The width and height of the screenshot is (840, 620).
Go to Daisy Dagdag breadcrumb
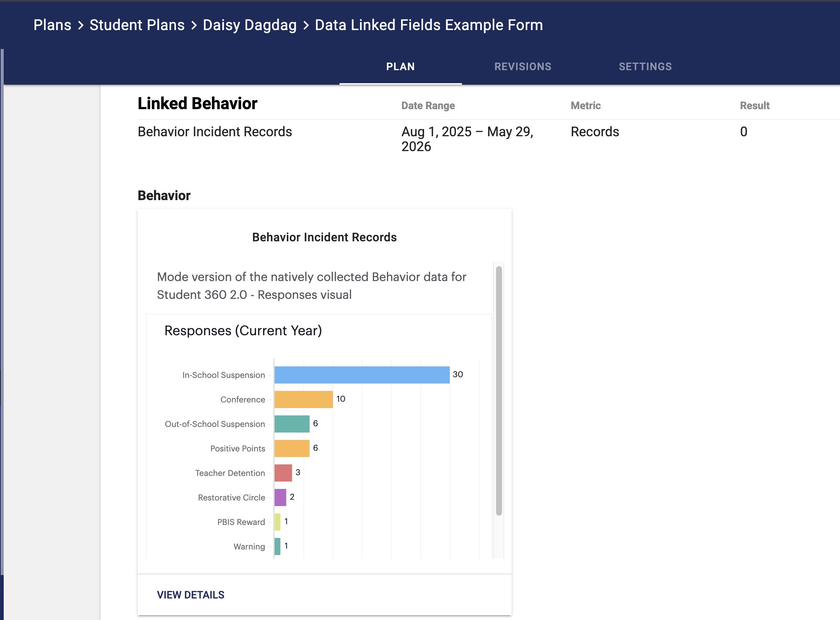[249, 25]
